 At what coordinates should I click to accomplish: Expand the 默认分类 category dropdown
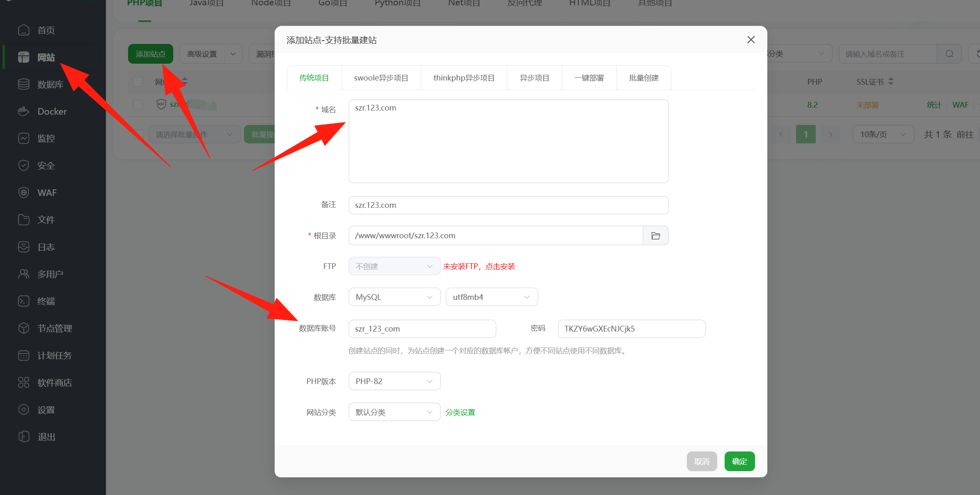click(x=394, y=412)
